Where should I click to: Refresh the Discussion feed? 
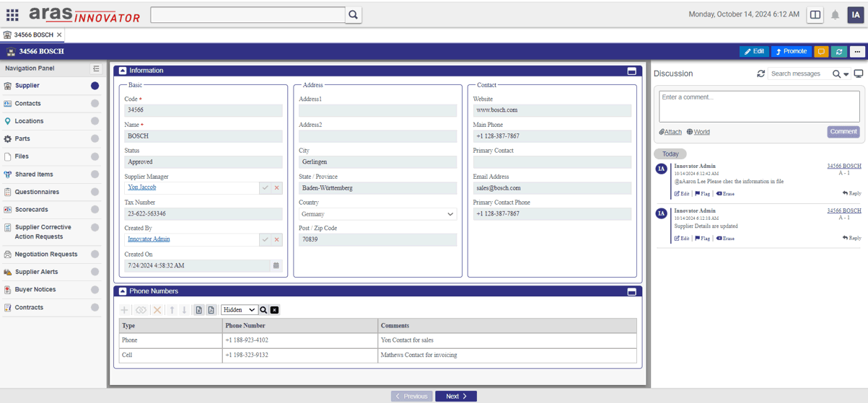coord(760,74)
